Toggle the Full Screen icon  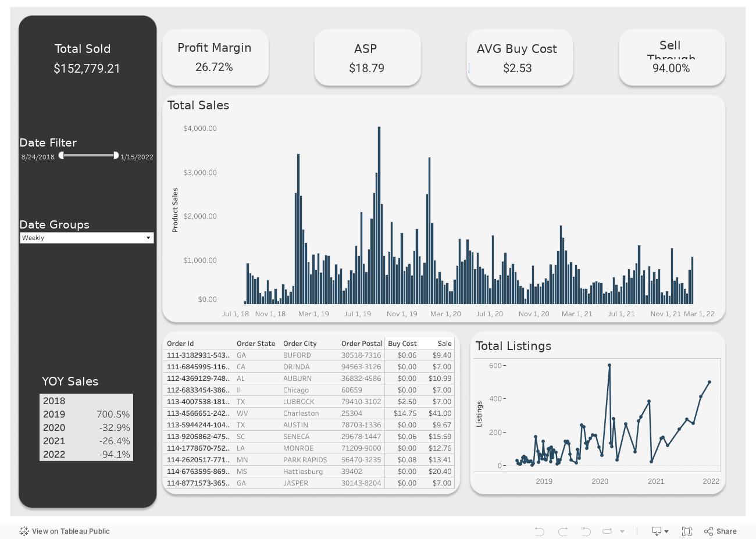[x=687, y=531]
